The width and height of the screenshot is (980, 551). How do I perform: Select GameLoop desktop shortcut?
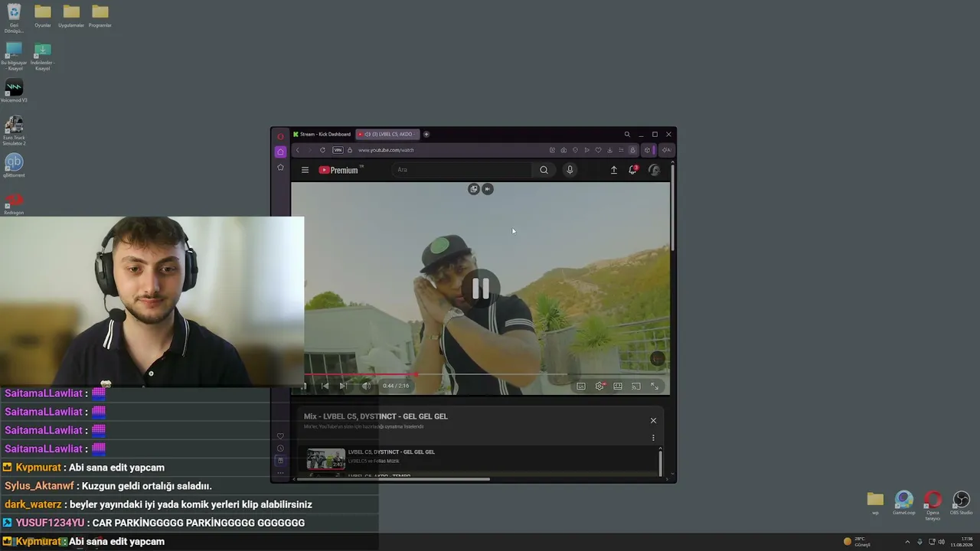coord(904,503)
